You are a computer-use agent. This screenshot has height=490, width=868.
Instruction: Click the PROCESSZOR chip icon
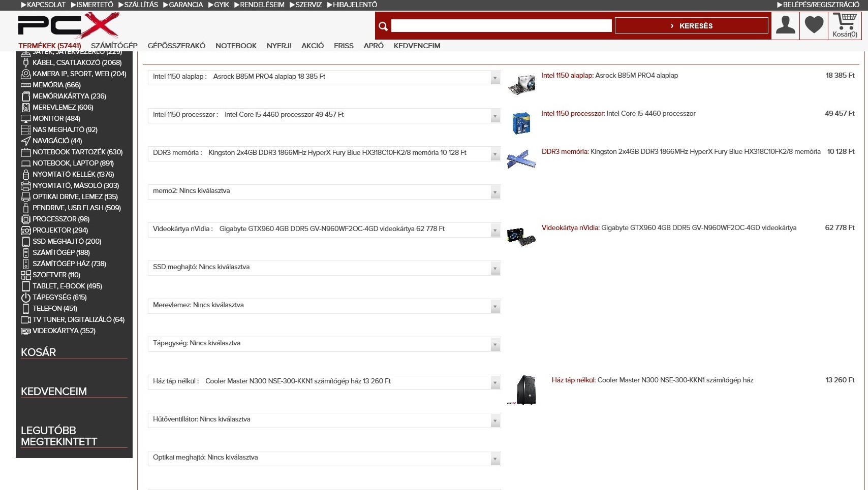(x=26, y=219)
